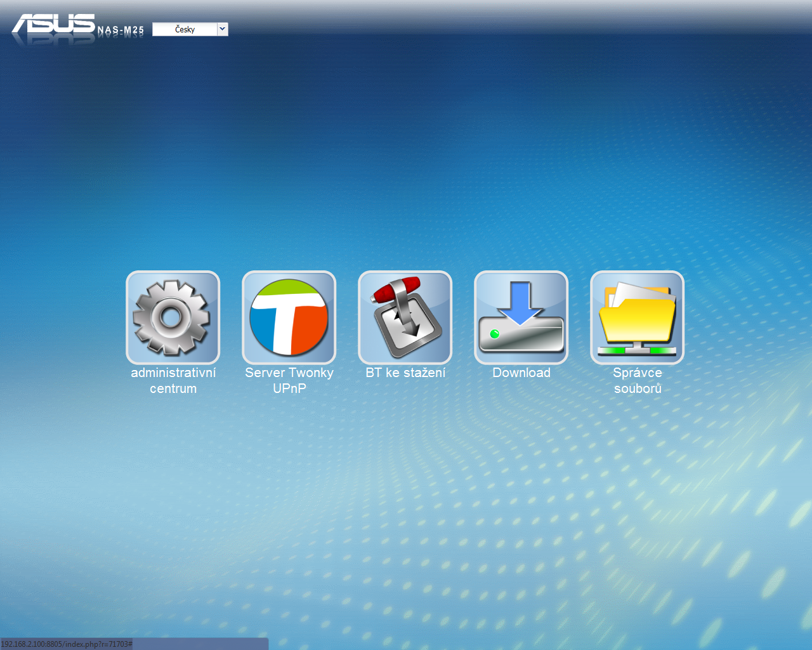Viewport: 812px width, 650px height.
Task: Click the 'administrativní centrum' text label
Action: click(173, 380)
